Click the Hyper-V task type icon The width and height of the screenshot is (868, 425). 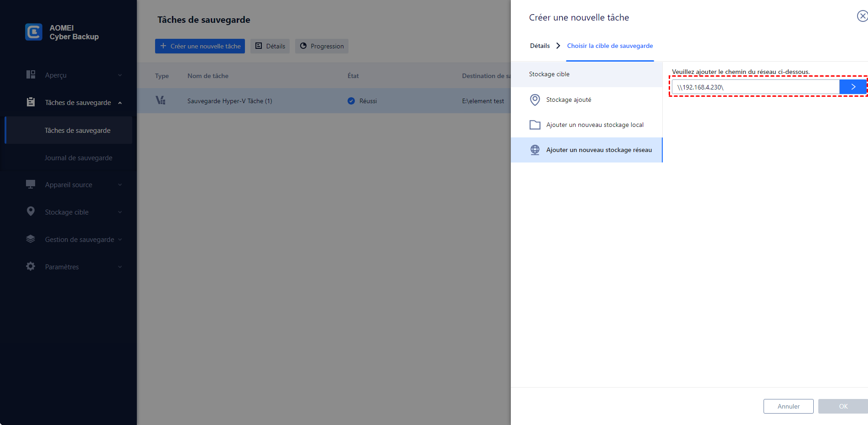(161, 100)
